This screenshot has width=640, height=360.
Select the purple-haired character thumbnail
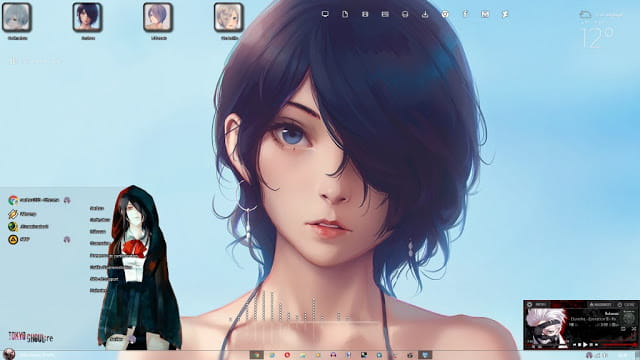(158, 18)
